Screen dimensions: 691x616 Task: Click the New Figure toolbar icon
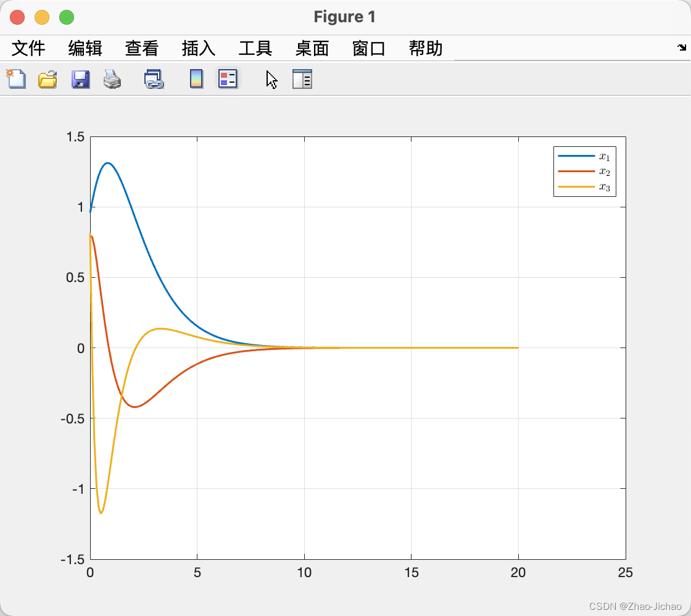(x=16, y=80)
